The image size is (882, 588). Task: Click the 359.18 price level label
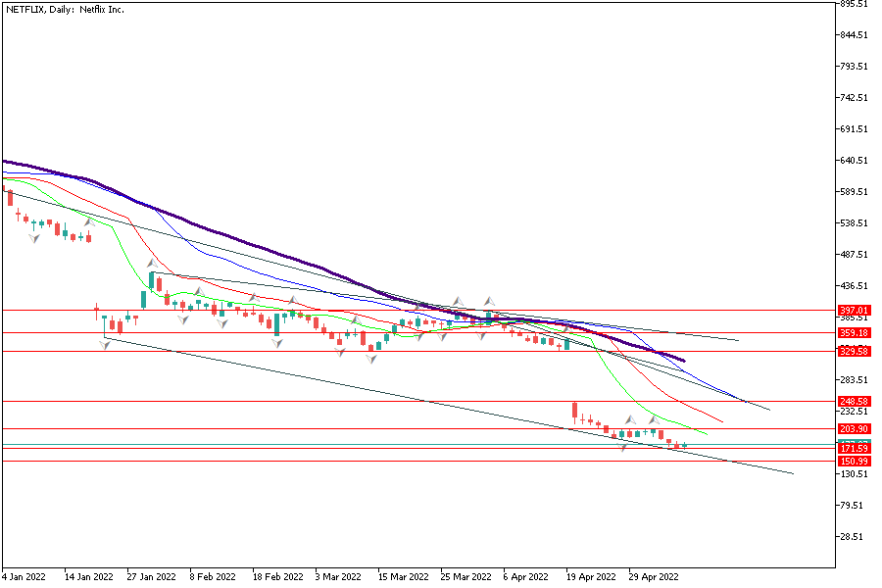tap(855, 332)
